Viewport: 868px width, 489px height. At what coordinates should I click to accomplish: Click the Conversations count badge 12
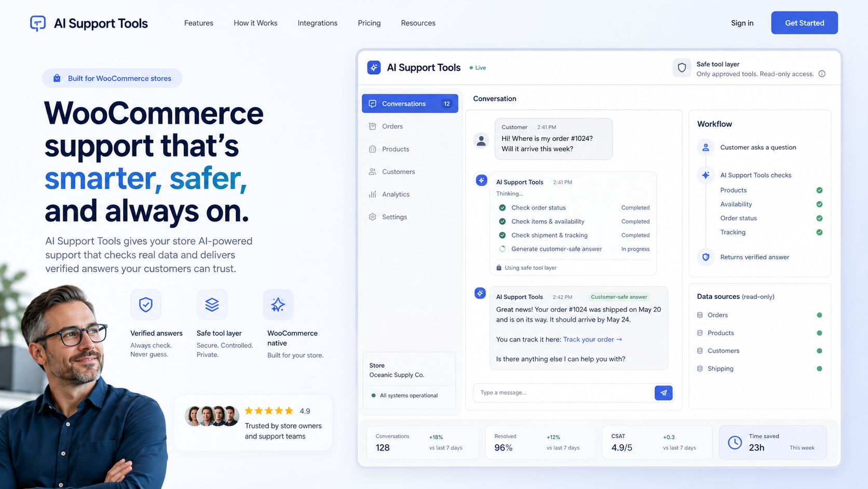click(447, 103)
